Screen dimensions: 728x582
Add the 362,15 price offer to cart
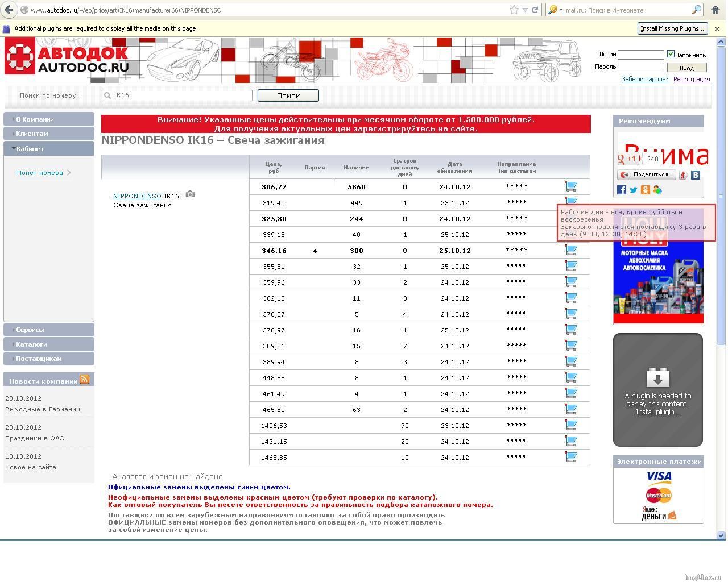point(571,298)
